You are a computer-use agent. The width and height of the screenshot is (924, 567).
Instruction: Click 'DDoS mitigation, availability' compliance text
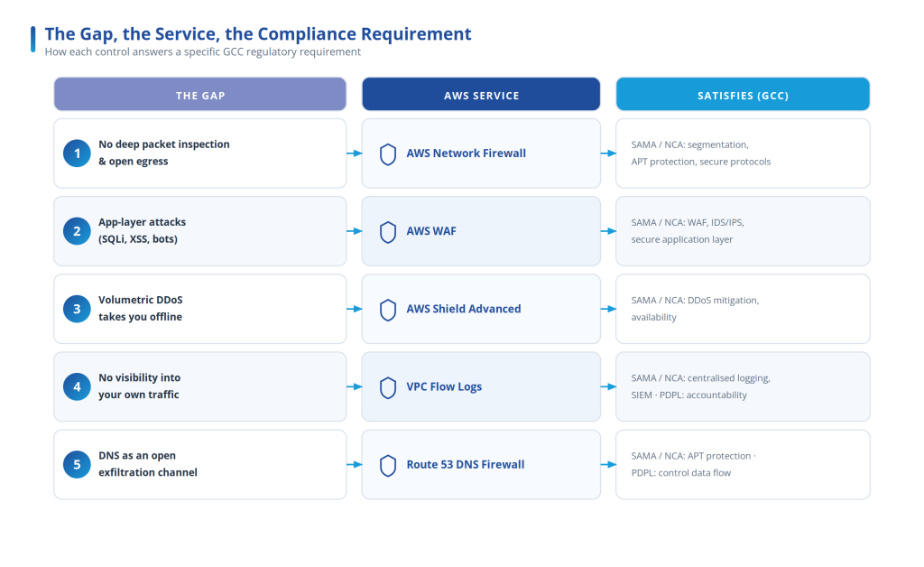(x=696, y=309)
